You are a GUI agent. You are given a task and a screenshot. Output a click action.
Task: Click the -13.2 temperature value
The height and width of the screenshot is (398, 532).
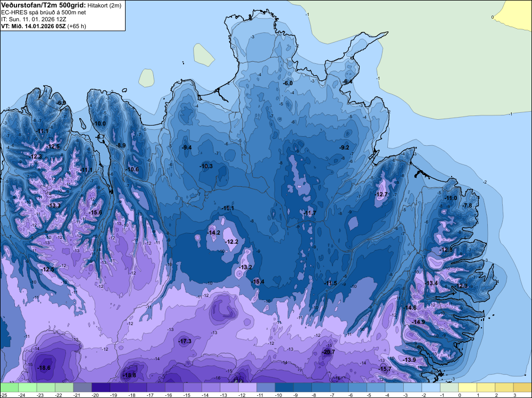[246, 267]
